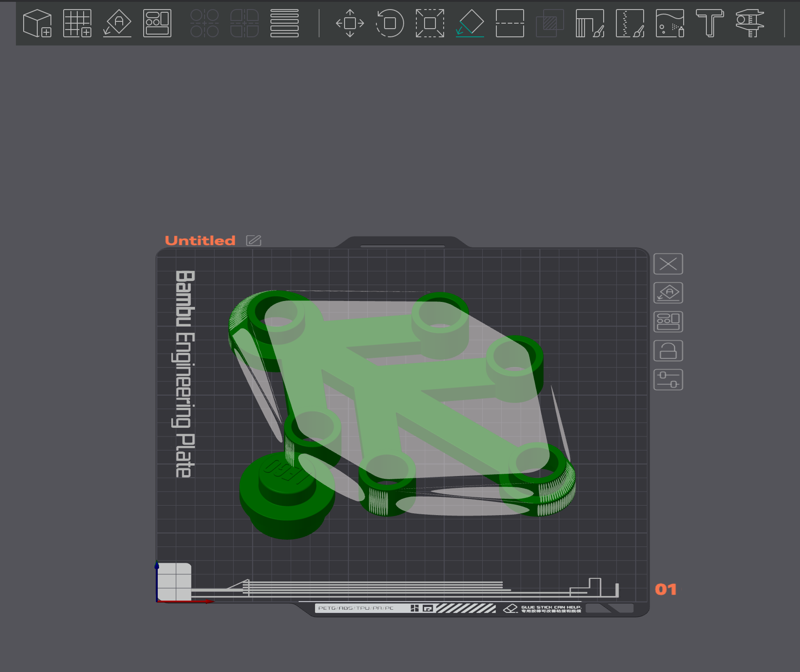Open the Support painting tool

[590, 23]
